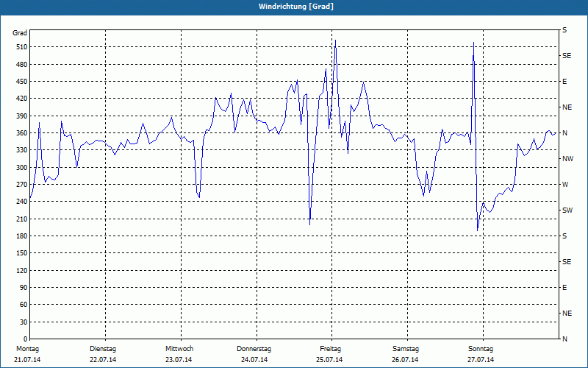Screen dimensions: 588x368
Task: Click the 210 y-axis value
Action: [22, 219]
